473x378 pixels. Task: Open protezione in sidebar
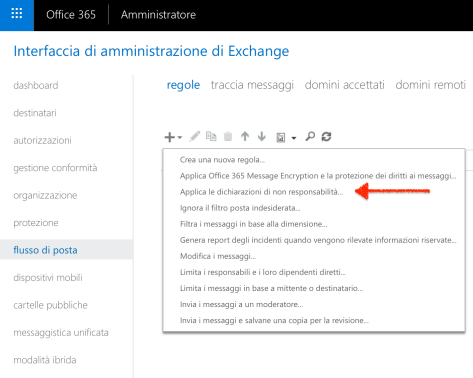point(36,223)
